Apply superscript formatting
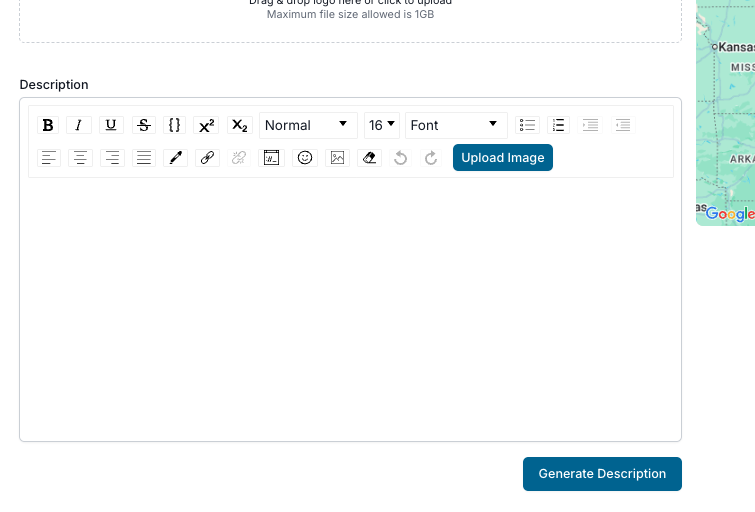755x512 pixels. 207,125
